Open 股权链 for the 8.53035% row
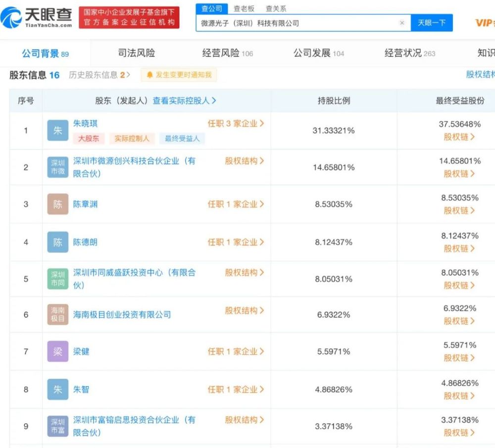Viewport: 495px width, 448px height. tap(459, 210)
